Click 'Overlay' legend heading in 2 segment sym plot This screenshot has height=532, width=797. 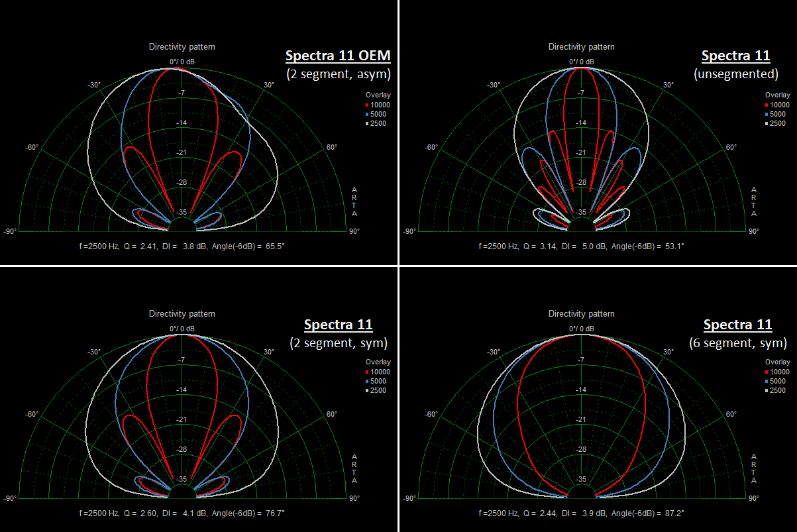point(378,362)
